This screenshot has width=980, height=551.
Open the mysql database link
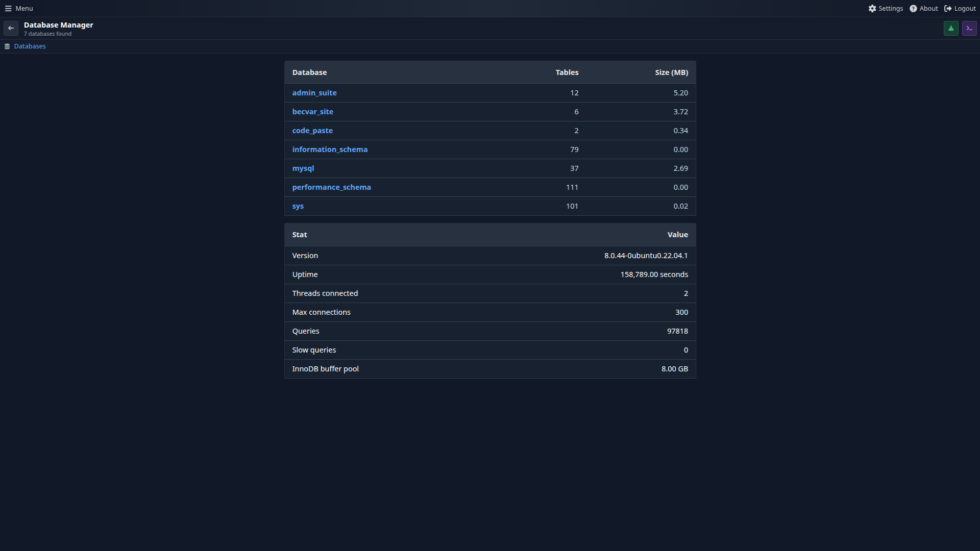pos(303,168)
